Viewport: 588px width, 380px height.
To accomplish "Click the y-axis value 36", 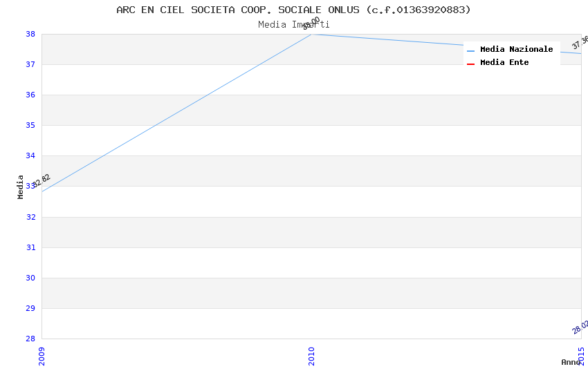I will point(30,95).
